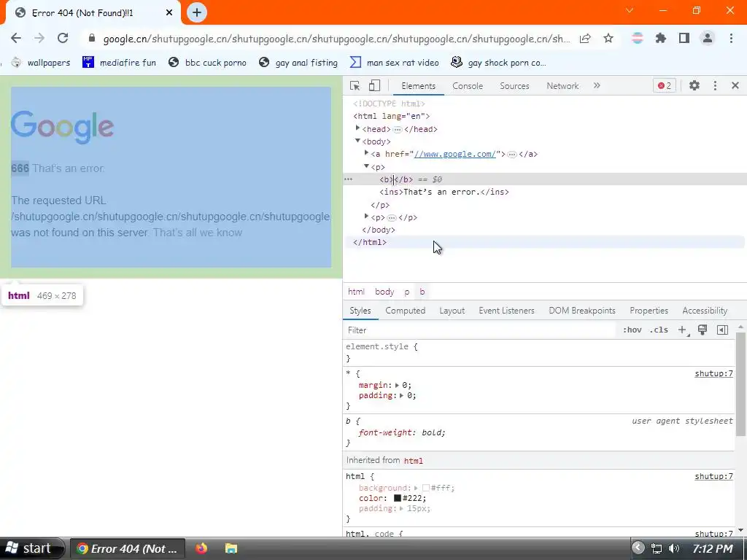
Task: Click the body breadcrumb
Action: (384, 292)
